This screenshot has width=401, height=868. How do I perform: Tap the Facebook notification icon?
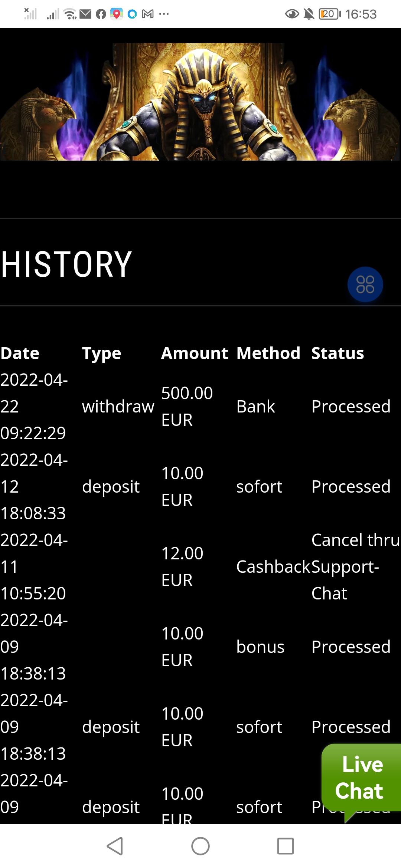101,14
